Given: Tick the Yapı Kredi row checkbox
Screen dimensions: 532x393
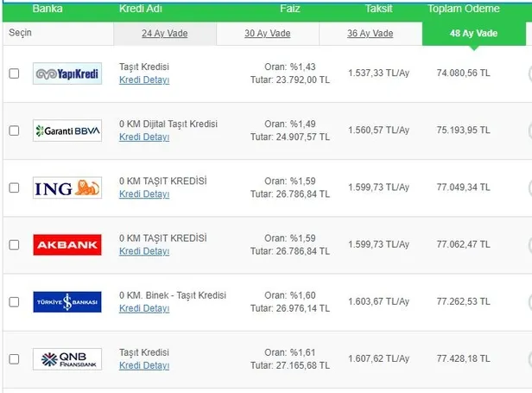Looking at the screenshot, I should (14, 73).
